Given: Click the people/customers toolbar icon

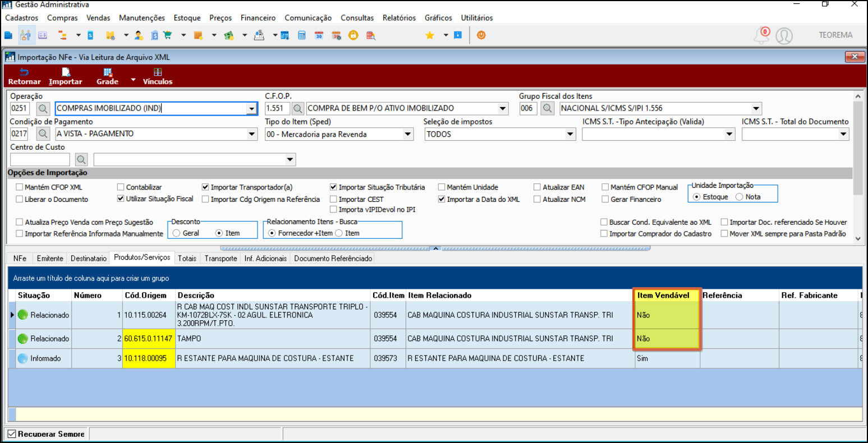Looking at the screenshot, I should coord(25,35).
